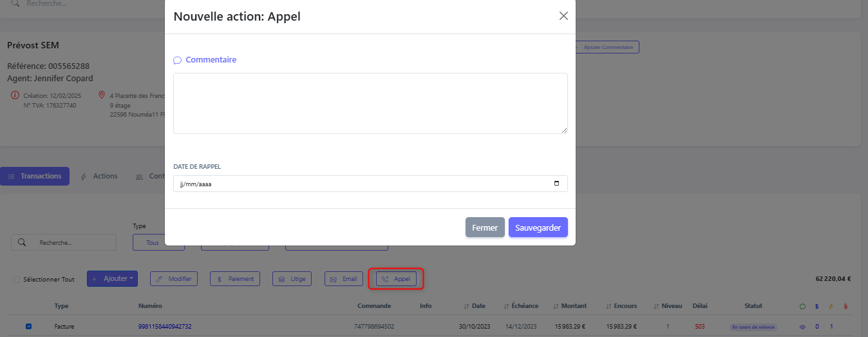Click the Paiement dollar button
The image size is (868, 337).
[235, 279]
